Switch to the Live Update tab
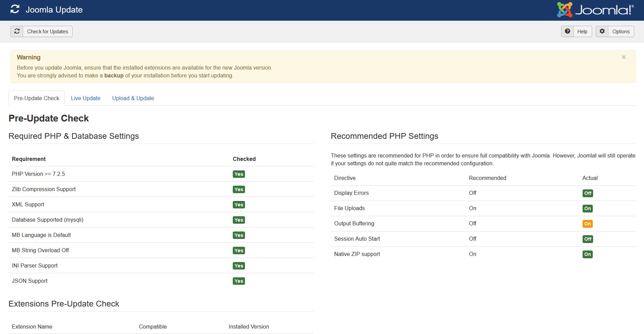 [86, 98]
